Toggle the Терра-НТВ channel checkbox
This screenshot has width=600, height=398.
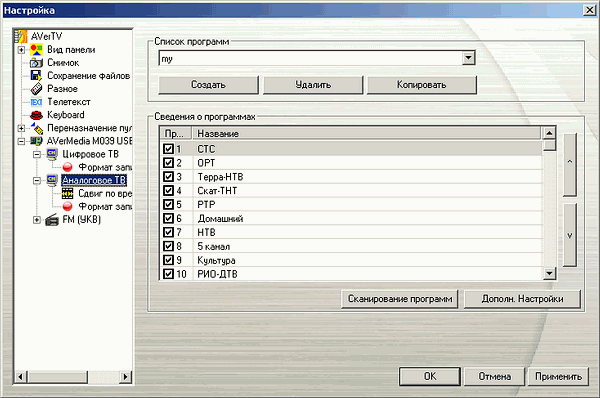coord(168,176)
